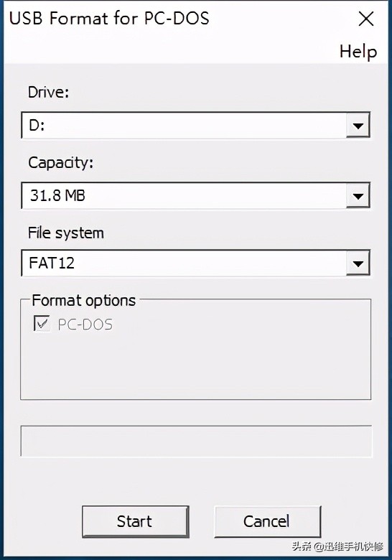Click the 31.8 MB capacity field
The width and height of the screenshot is (392, 560).
196,196
